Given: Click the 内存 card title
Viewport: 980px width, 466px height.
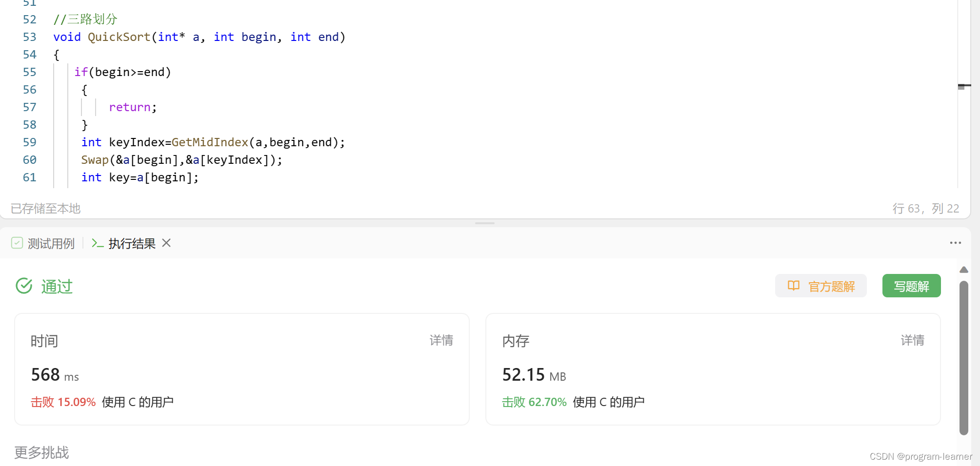Looking at the screenshot, I should coord(516,341).
